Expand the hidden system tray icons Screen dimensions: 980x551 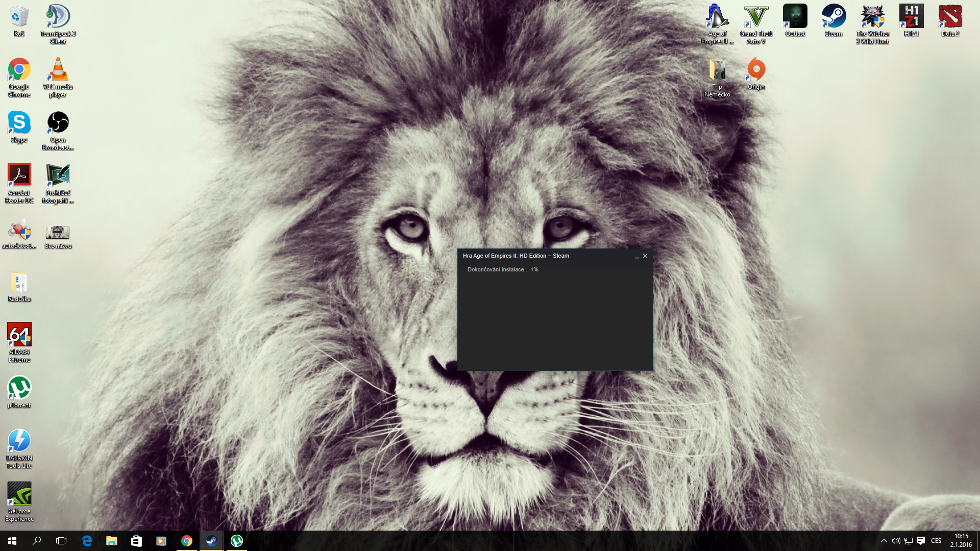[x=884, y=541]
